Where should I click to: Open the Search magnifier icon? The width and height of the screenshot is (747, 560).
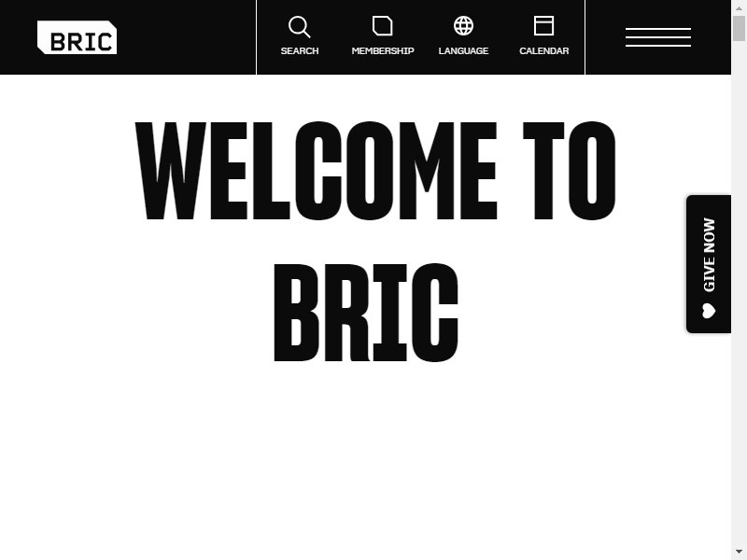[x=300, y=27]
